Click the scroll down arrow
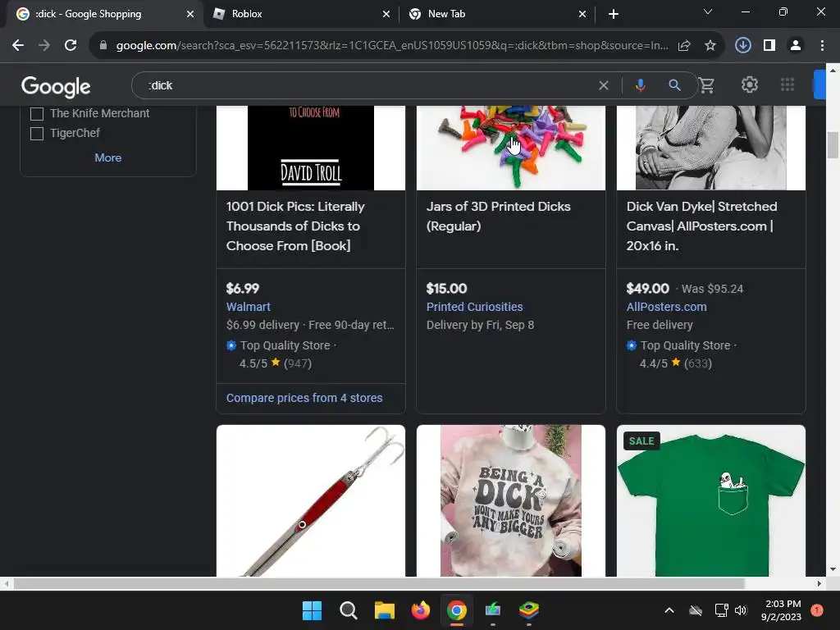The height and width of the screenshot is (630, 840). click(833, 569)
